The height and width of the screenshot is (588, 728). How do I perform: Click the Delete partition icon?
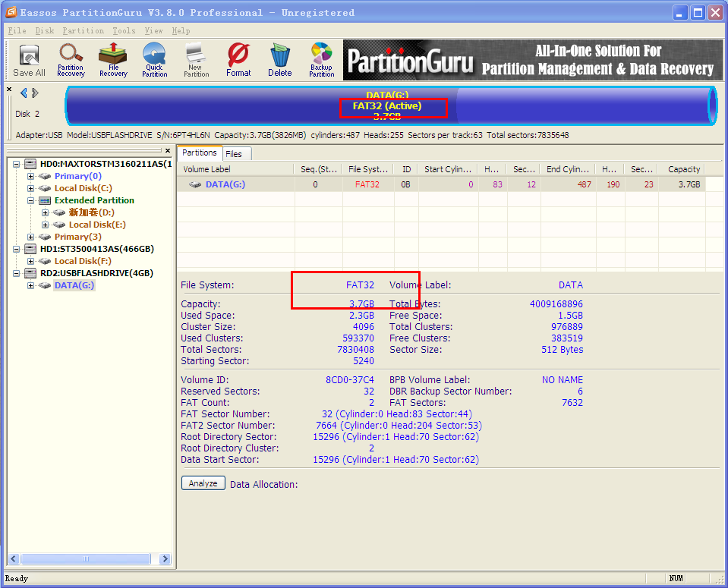pos(280,61)
